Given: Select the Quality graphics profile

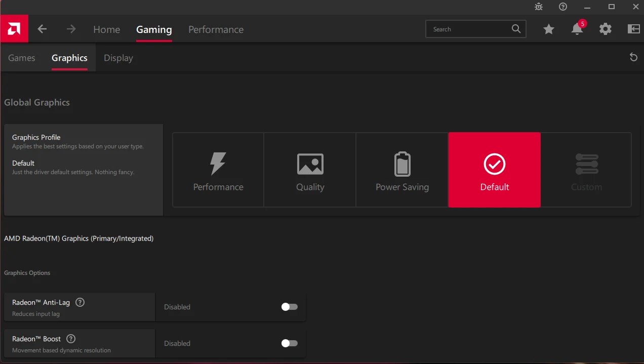Looking at the screenshot, I should point(310,170).
